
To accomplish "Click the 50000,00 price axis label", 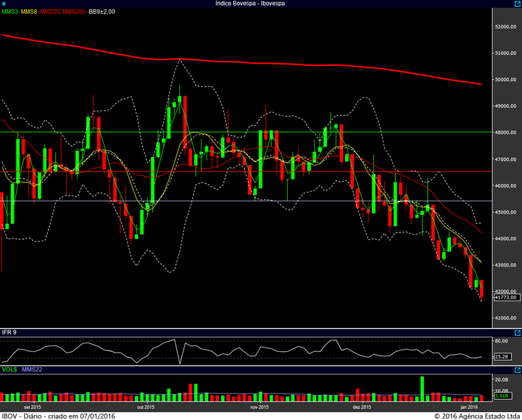I will click(506, 80).
